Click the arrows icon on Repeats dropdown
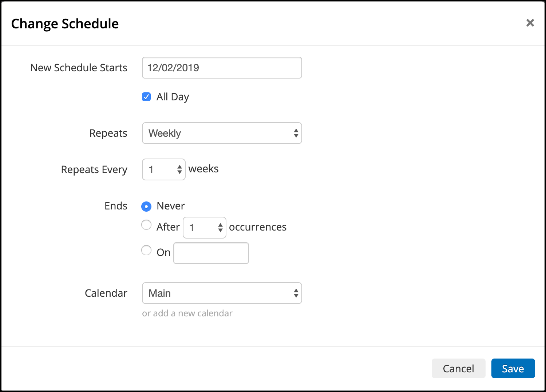 pos(296,133)
